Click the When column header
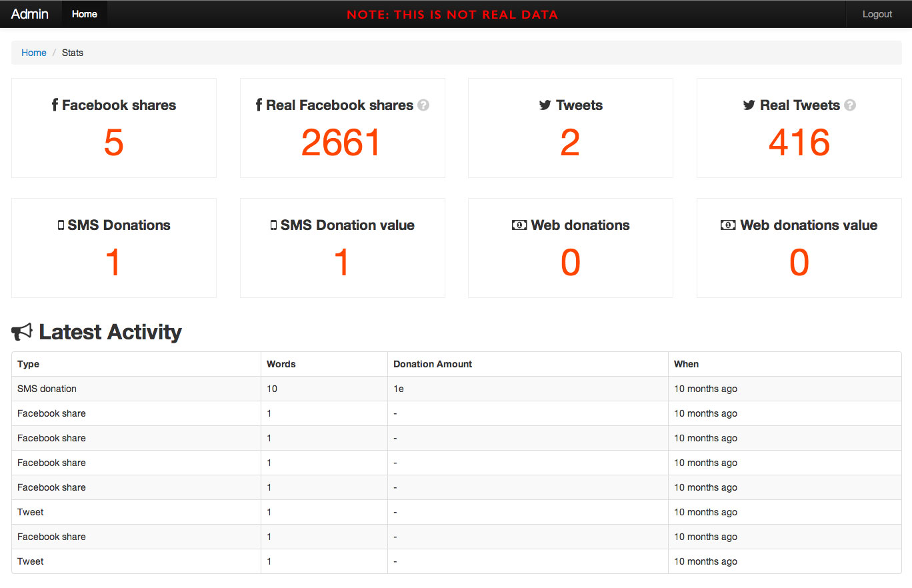Screen dimensions: 912x588 [x=686, y=364]
